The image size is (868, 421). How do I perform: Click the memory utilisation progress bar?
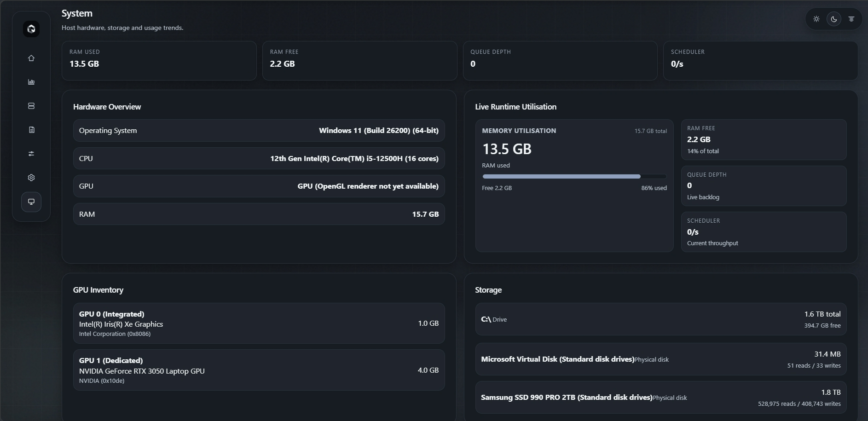pos(574,176)
